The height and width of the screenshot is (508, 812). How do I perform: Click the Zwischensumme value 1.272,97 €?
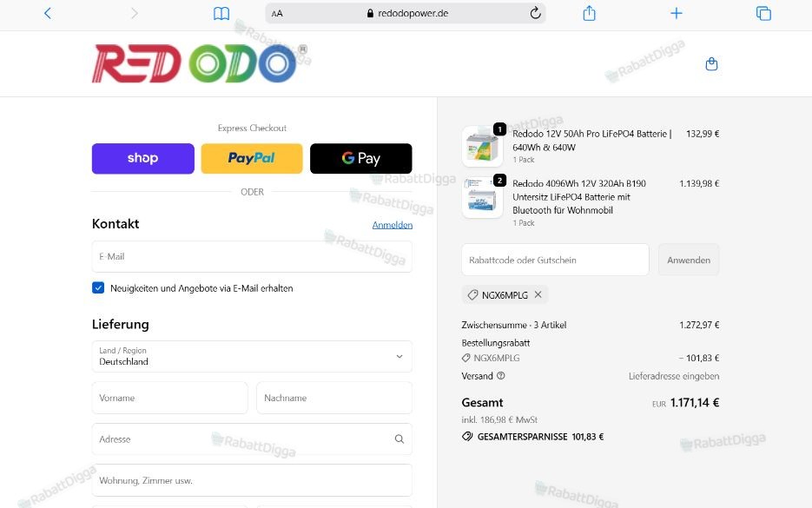pyautogui.click(x=699, y=325)
